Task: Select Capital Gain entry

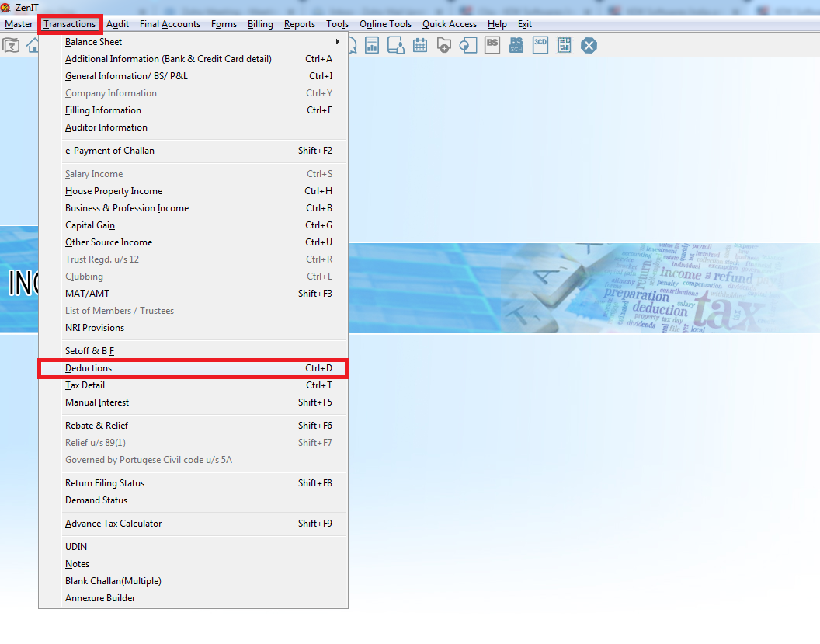Action: [193, 225]
